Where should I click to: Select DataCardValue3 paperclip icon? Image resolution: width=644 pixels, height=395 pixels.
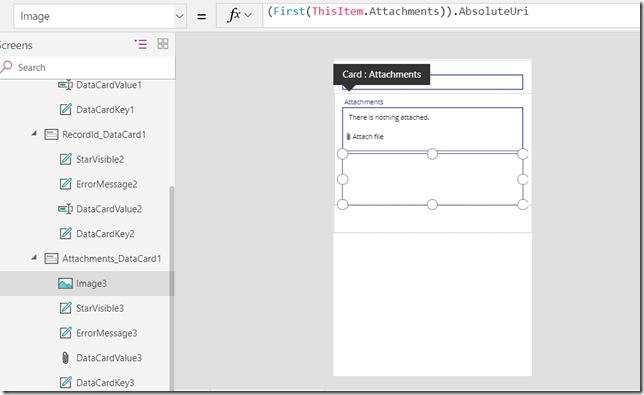click(65, 358)
